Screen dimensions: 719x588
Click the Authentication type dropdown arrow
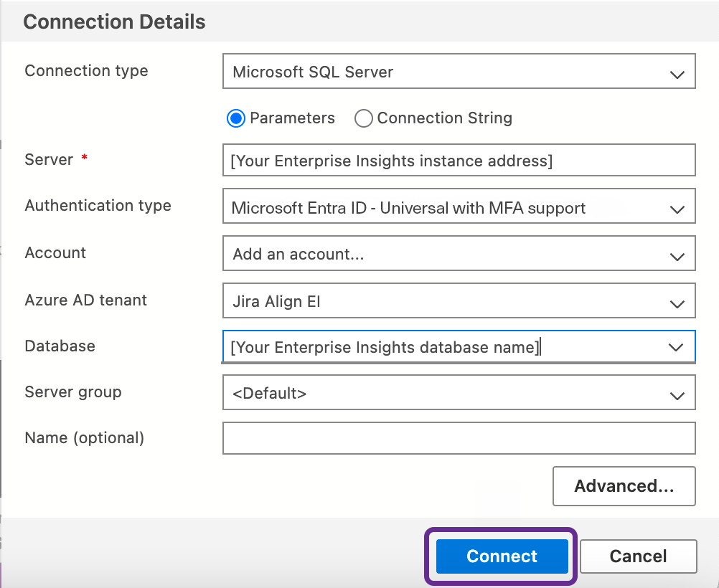click(676, 206)
